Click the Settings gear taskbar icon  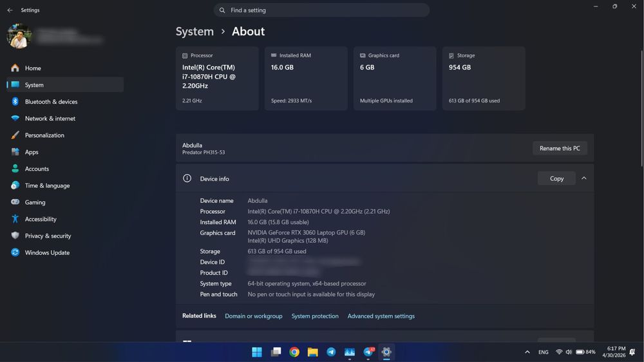click(386, 352)
